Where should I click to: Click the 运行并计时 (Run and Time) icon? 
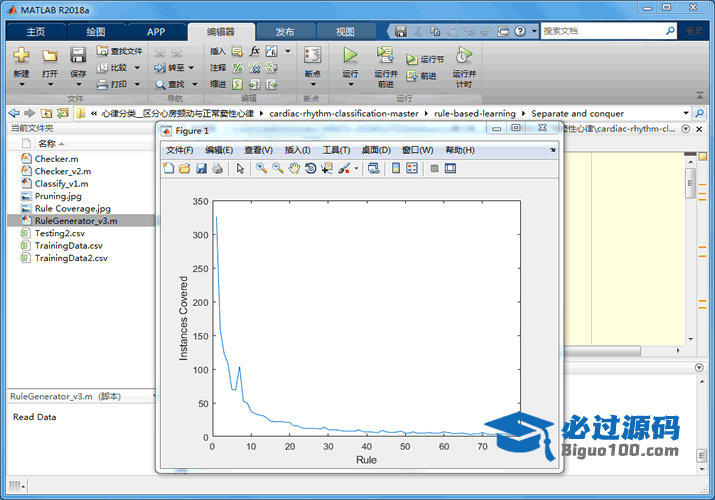[464, 55]
